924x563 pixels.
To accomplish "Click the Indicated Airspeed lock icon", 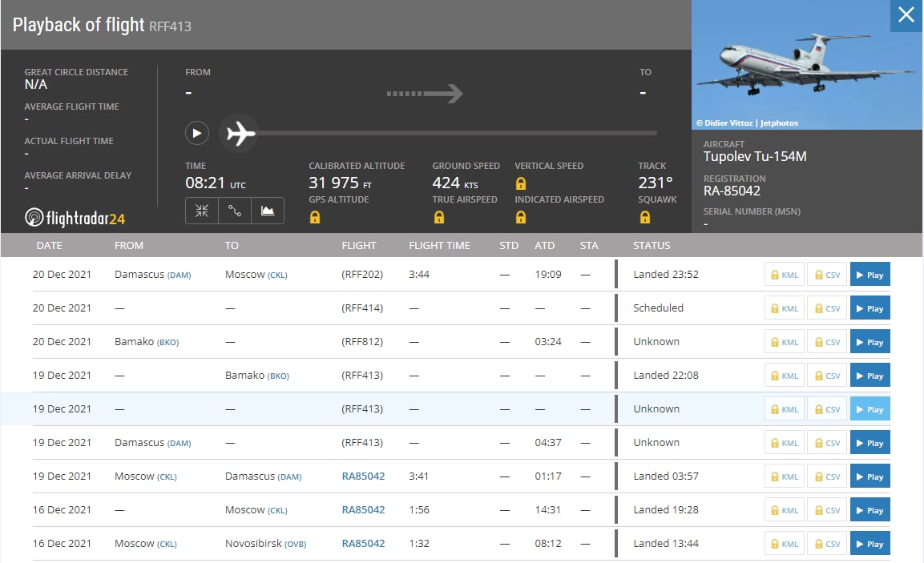I will [x=521, y=217].
